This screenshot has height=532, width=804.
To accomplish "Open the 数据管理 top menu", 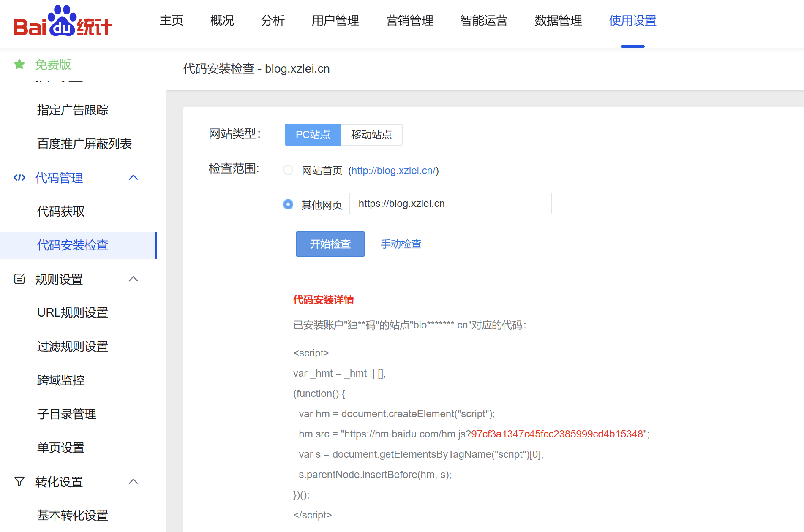I will [558, 21].
